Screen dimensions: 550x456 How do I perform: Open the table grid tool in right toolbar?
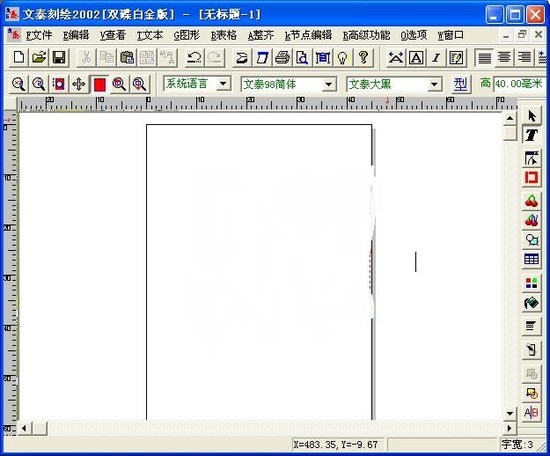(x=531, y=260)
